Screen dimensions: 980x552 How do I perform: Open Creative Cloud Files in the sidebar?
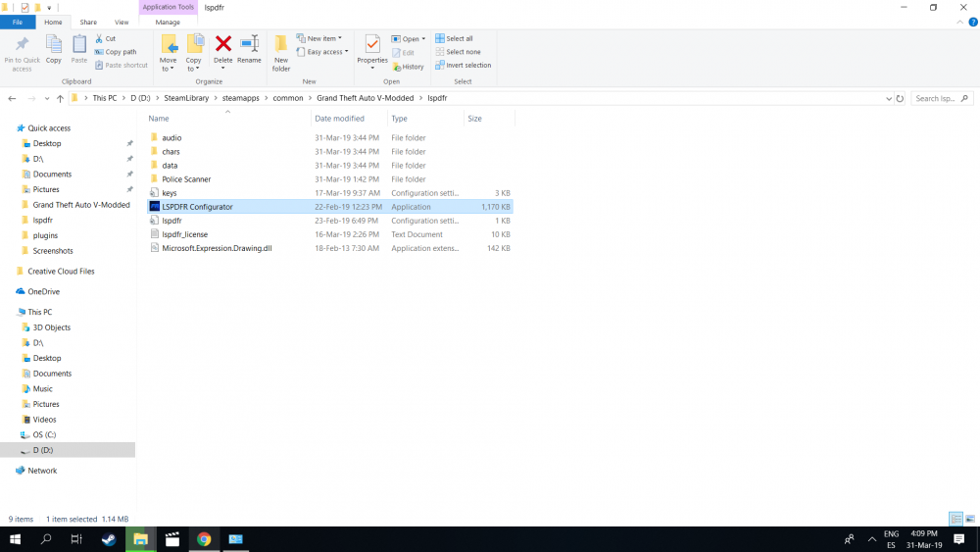(x=61, y=272)
